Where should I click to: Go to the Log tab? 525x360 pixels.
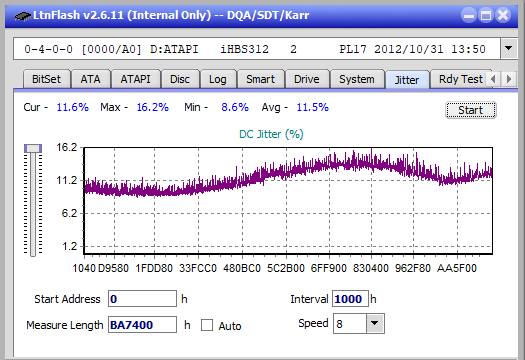coord(218,79)
